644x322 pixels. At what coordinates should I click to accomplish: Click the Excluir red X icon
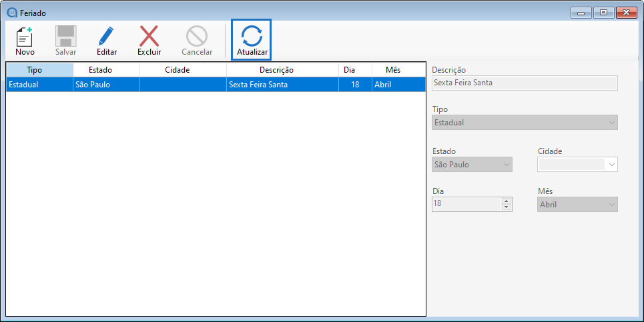tap(149, 36)
